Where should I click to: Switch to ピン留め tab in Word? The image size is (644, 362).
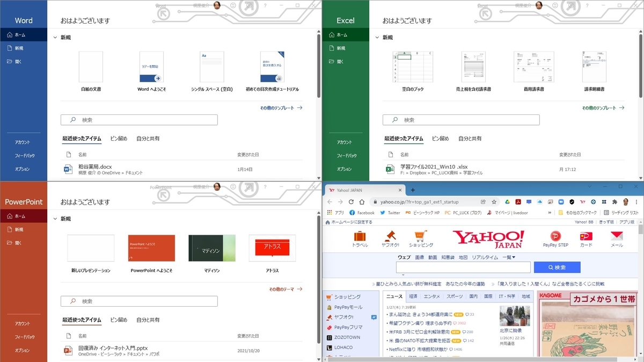click(119, 139)
